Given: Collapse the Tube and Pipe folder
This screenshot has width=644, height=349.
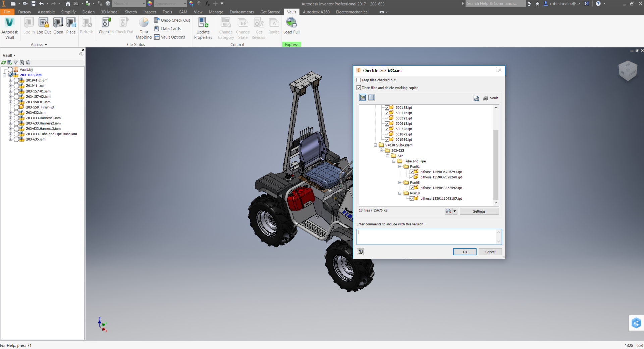Looking at the screenshot, I should pos(394,161).
